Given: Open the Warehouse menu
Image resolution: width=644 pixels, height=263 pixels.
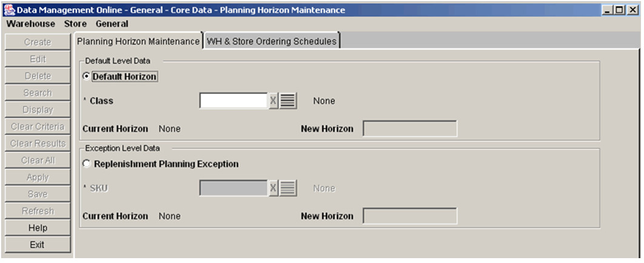Looking at the screenshot, I should coord(31,24).
